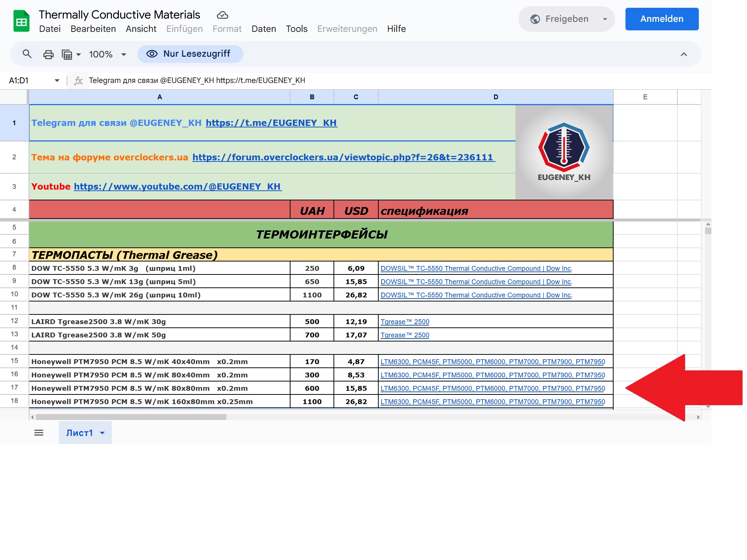Screen dimensions: 747x560
Task: Open the Ansicht menu
Action: pos(141,29)
